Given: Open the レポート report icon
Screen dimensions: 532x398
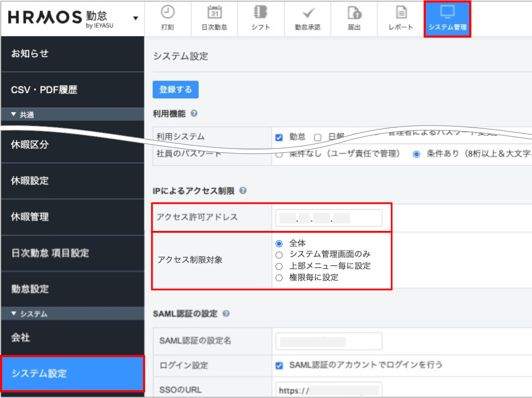Looking at the screenshot, I should (401, 19).
